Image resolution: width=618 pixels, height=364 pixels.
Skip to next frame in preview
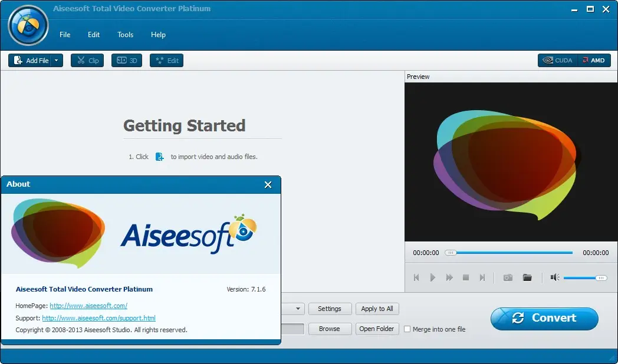(482, 277)
